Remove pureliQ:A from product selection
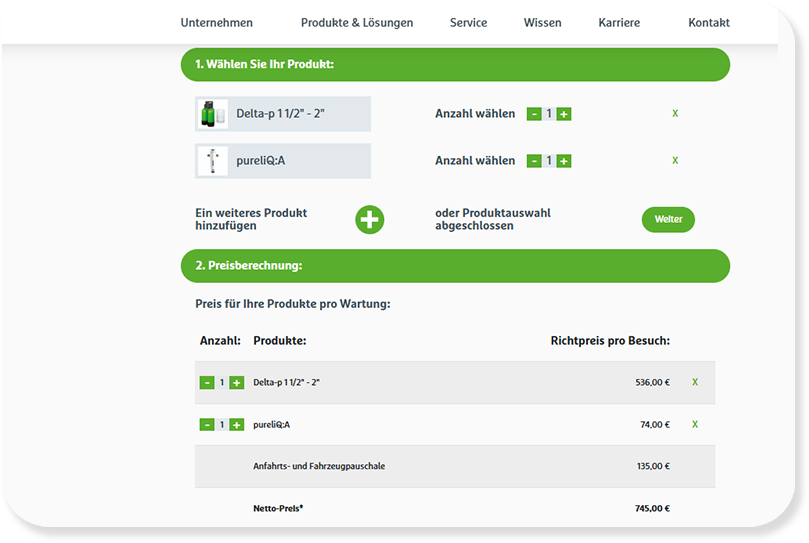This screenshot has height=543, width=809. click(x=675, y=161)
